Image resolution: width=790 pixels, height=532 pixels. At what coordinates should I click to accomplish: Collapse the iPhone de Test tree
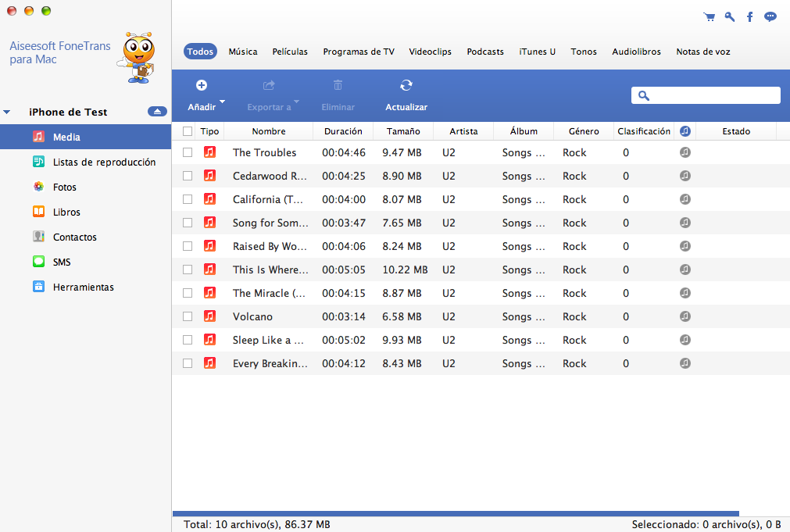tap(7, 112)
